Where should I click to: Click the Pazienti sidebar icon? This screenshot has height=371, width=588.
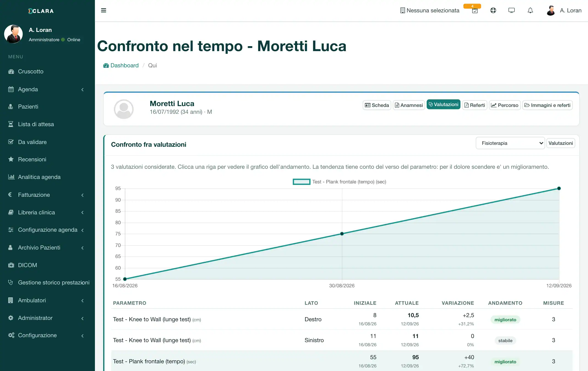[11, 107]
